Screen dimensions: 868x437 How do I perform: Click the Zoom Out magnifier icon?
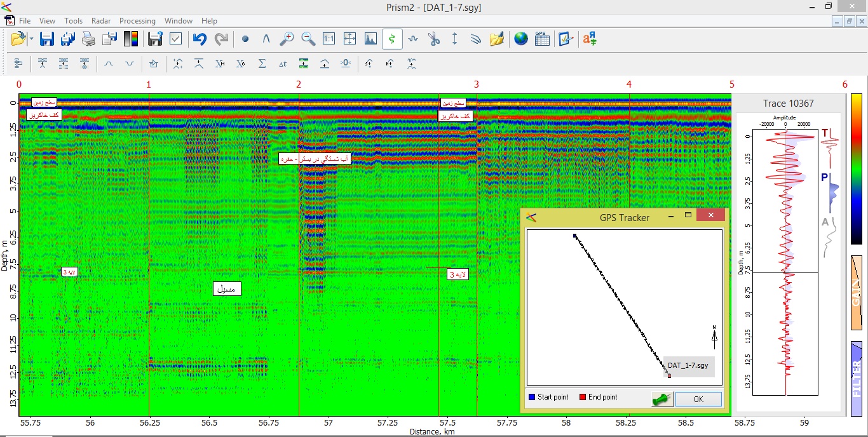pos(308,39)
